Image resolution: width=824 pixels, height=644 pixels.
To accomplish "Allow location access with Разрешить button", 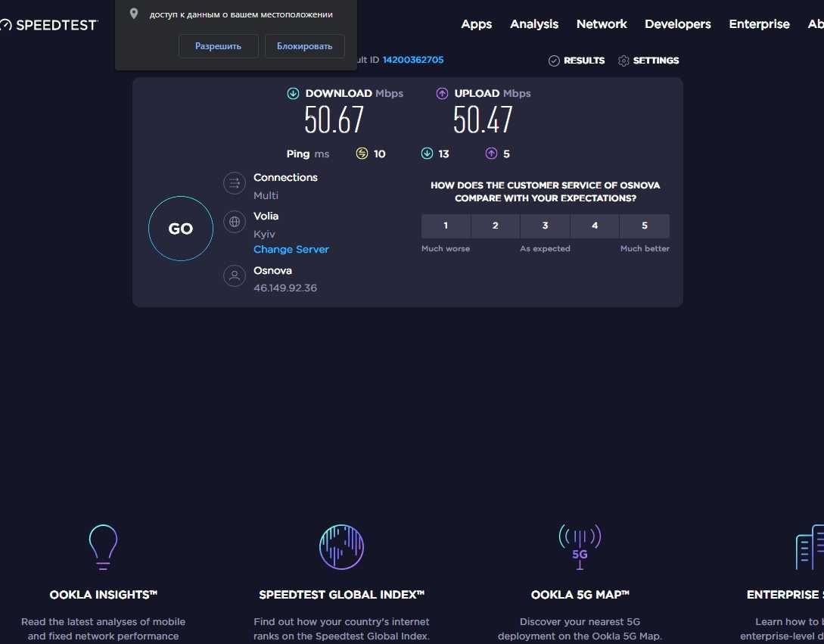I will [218, 46].
